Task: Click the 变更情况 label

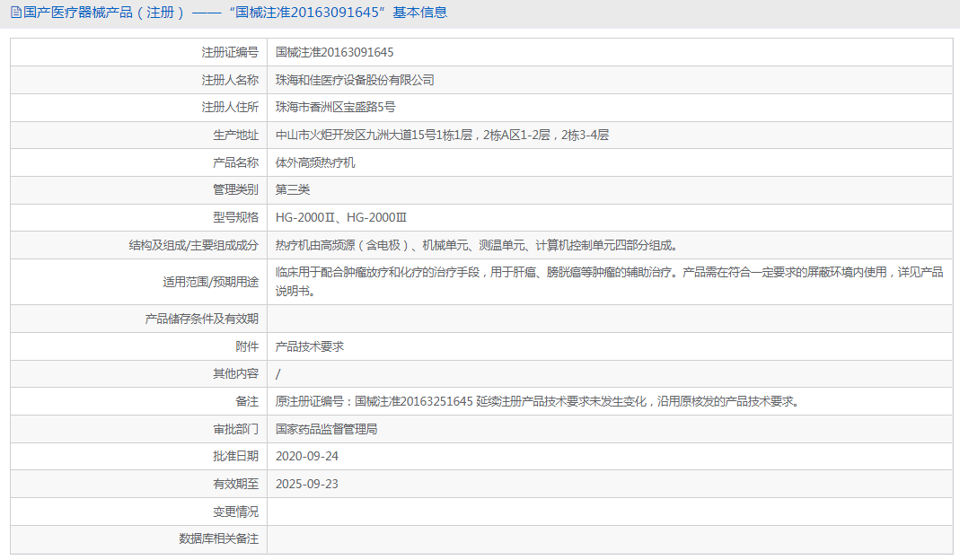Action: tap(235, 512)
